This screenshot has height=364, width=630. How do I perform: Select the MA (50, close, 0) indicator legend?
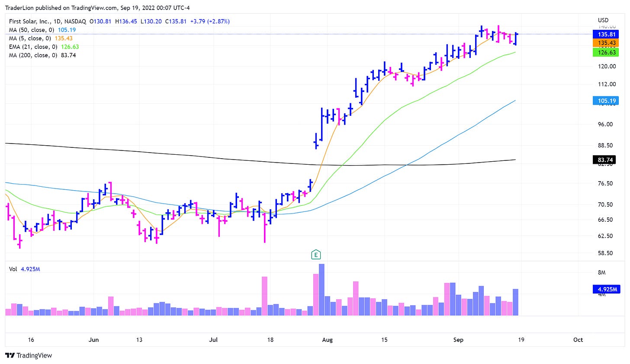(42, 30)
